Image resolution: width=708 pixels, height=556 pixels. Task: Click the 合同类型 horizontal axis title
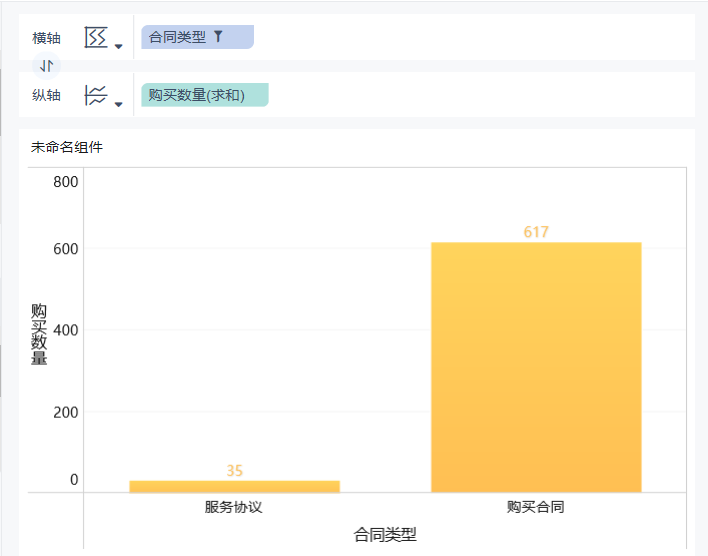pyautogui.click(x=385, y=535)
